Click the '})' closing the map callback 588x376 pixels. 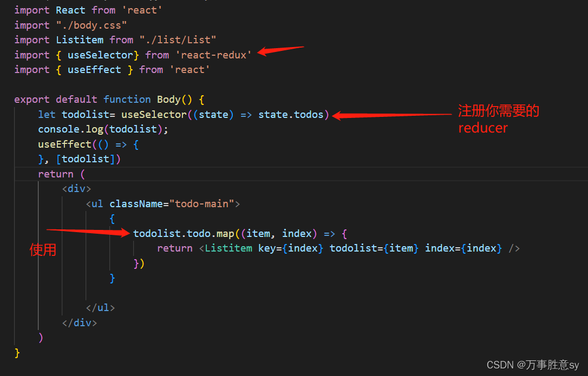(139, 263)
